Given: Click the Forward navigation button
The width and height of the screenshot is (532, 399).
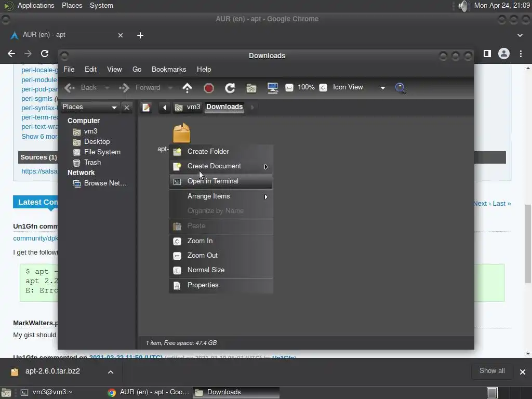Looking at the screenshot, I should 140,88.
